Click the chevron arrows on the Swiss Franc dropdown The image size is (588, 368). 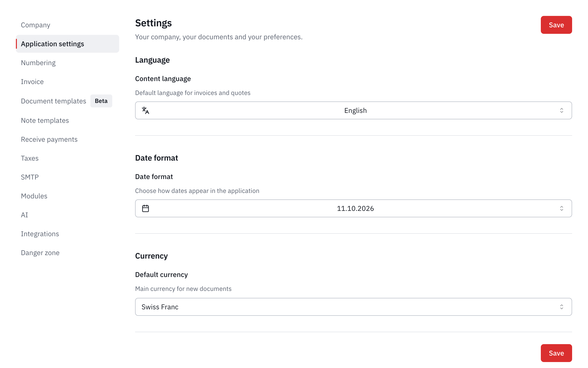561,307
